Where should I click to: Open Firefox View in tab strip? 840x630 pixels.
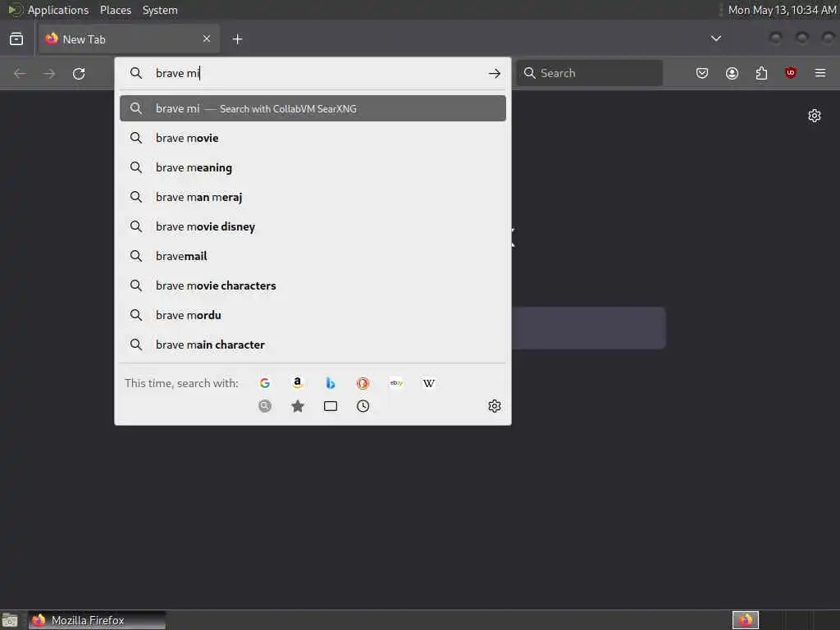coord(16,39)
